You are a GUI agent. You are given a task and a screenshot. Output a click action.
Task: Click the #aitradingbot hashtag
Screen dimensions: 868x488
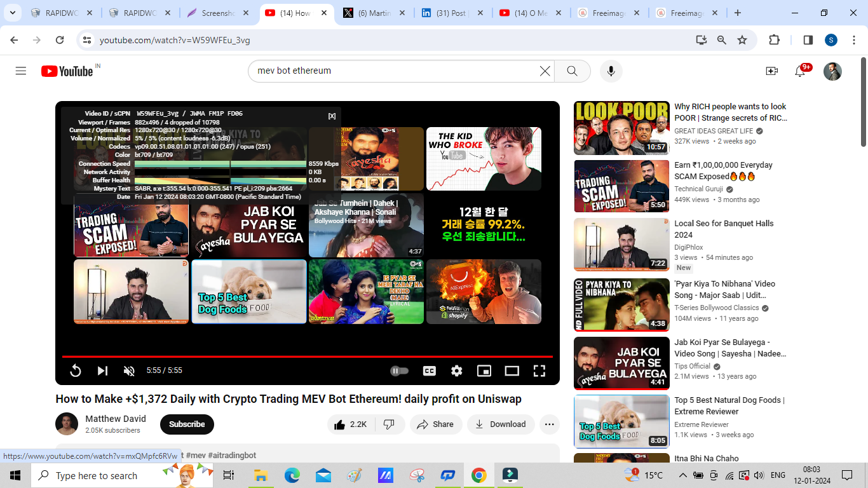232,456
